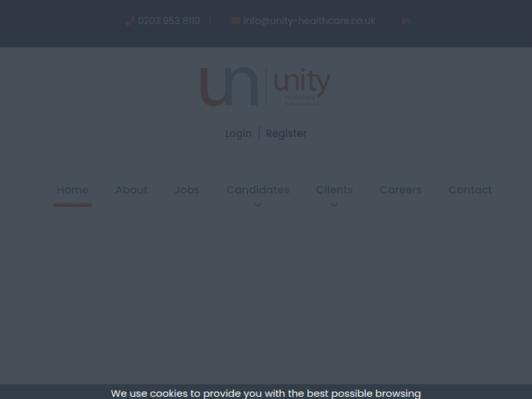The height and width of the screenshot is (399, 532).
Task: Click the phone icon beside 0203 953 8110
Action: click(x=131, y=21)
